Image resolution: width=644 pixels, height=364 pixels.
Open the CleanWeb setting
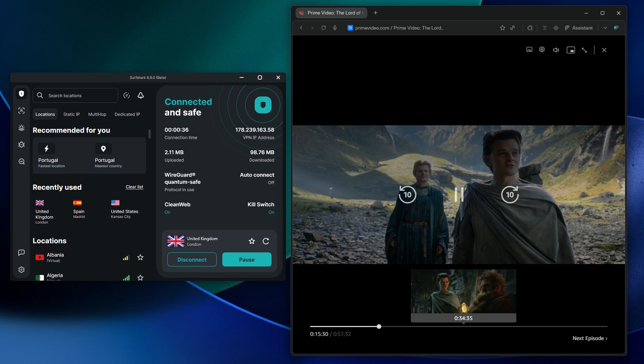pyautogui.click(x=177, y=208)
